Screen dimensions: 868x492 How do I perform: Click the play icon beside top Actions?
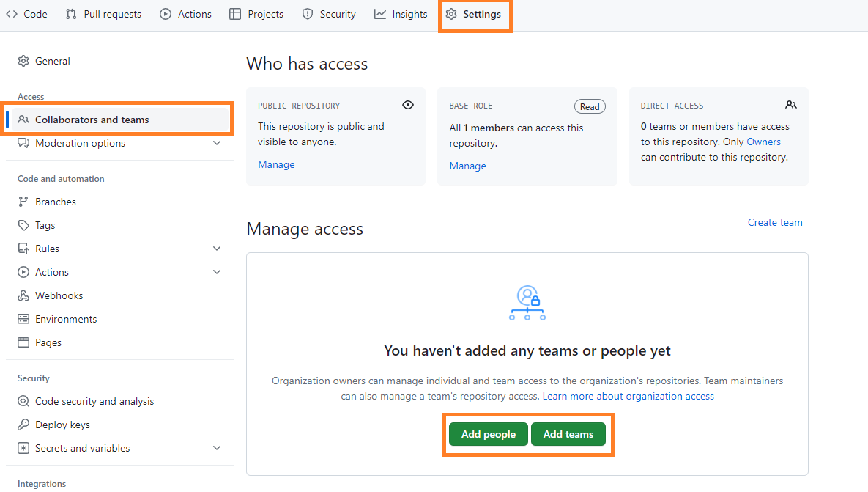pyautogui.click(x=166, y=14)
